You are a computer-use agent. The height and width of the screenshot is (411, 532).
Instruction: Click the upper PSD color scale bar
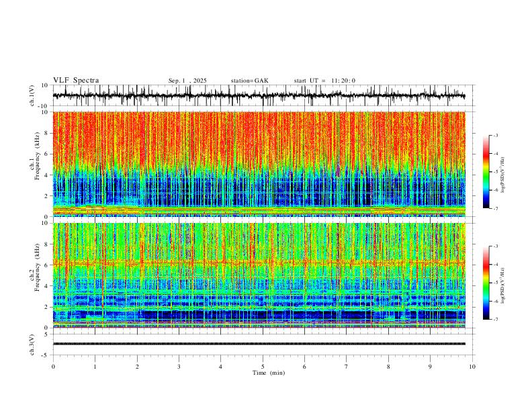pyautogui.click(x=486, y=172)
